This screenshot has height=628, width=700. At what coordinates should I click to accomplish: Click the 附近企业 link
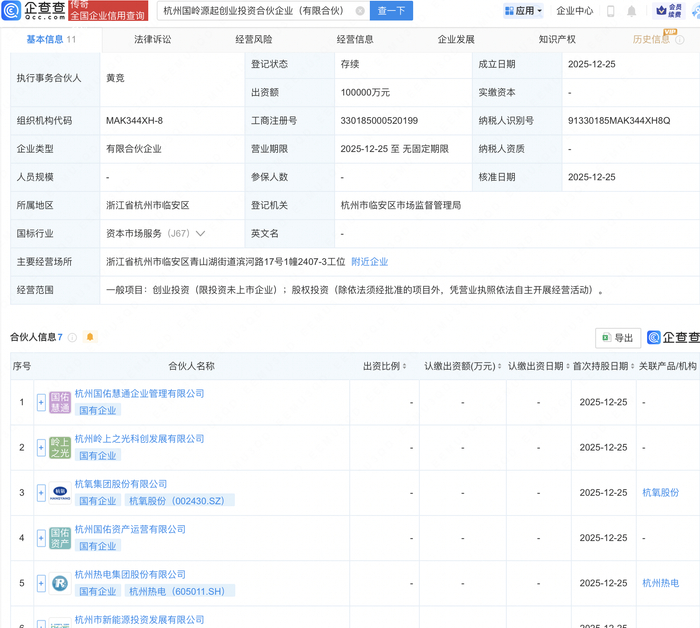pyautogui.click(x=369, y=262)
